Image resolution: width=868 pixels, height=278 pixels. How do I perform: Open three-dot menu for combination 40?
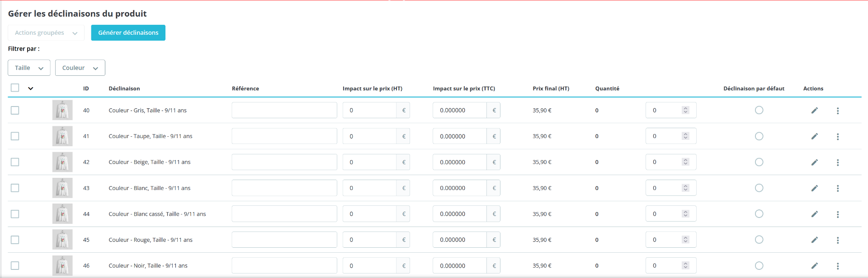(x=838, y=111)
